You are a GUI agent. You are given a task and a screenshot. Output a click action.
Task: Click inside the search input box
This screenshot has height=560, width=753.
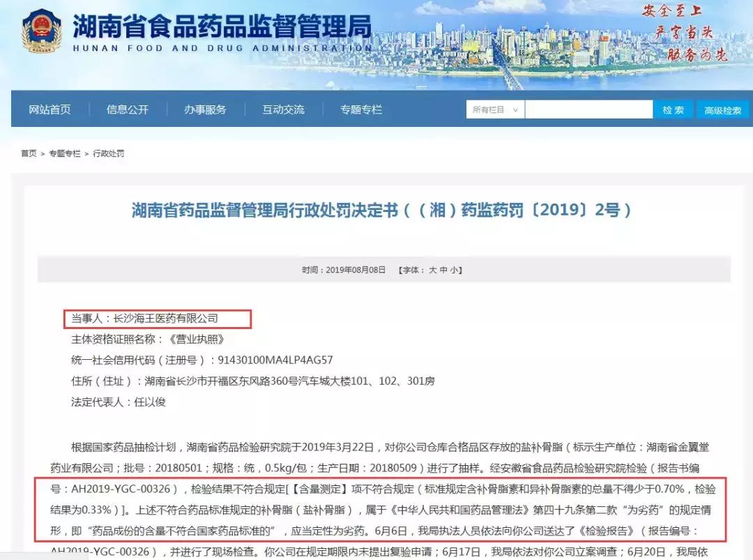[x=589, y=109]
